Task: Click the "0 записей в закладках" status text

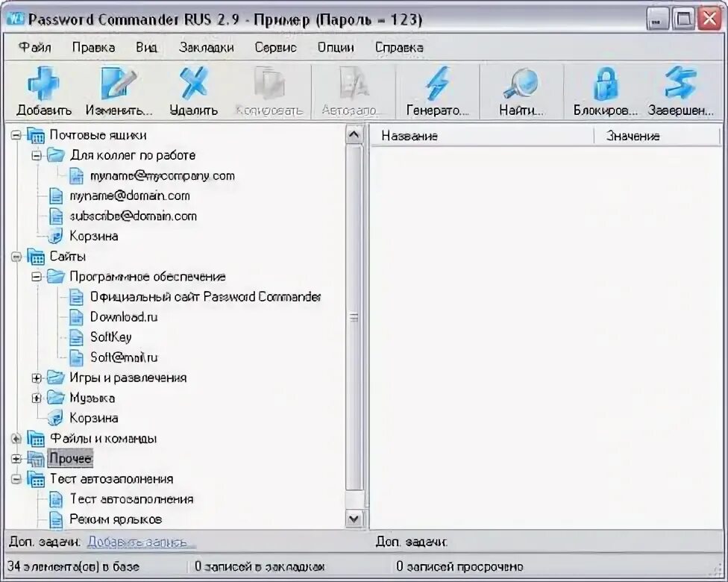Action: point(260,566)
